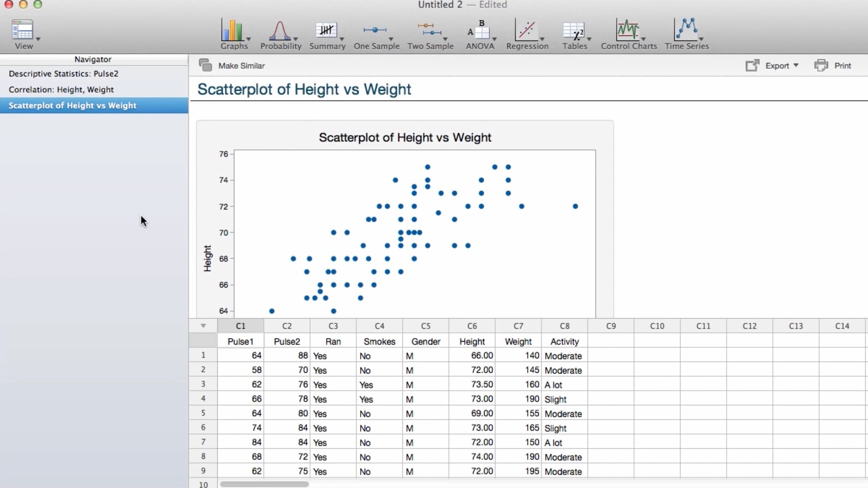This screenshot has width=868, height=488.
Task: Click the One Sample icon
Action: (x=375, y=31)
